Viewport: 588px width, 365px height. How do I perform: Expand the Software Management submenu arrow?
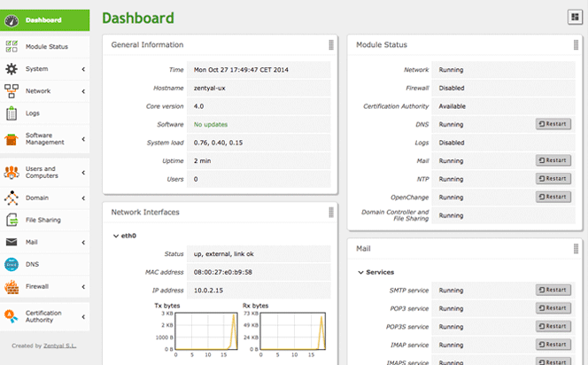tap(83, 139)
